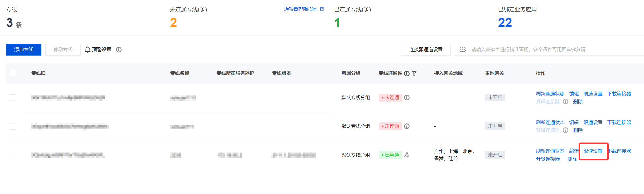Check the first row's checkbox
The width and height of the screenshot is (644, 194).
pos(13,98)
